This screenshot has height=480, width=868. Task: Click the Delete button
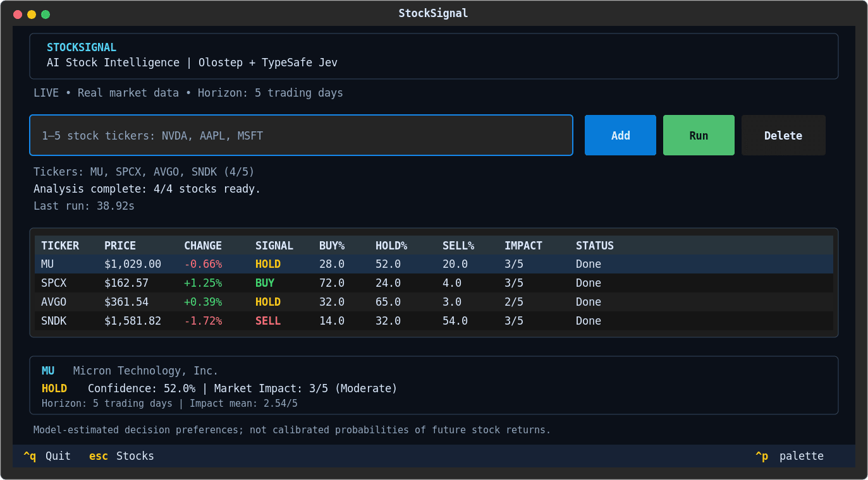(783, 135)
